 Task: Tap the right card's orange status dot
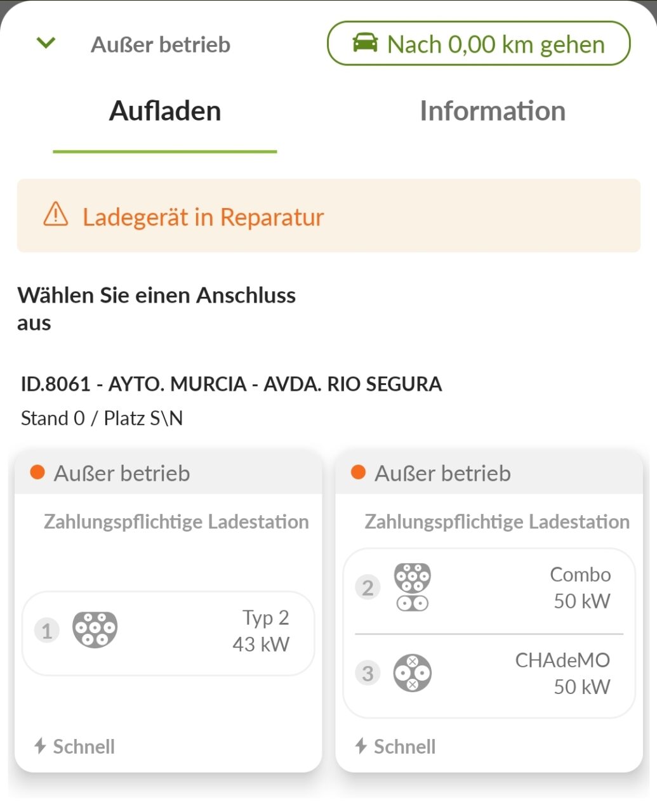[358, 473]
